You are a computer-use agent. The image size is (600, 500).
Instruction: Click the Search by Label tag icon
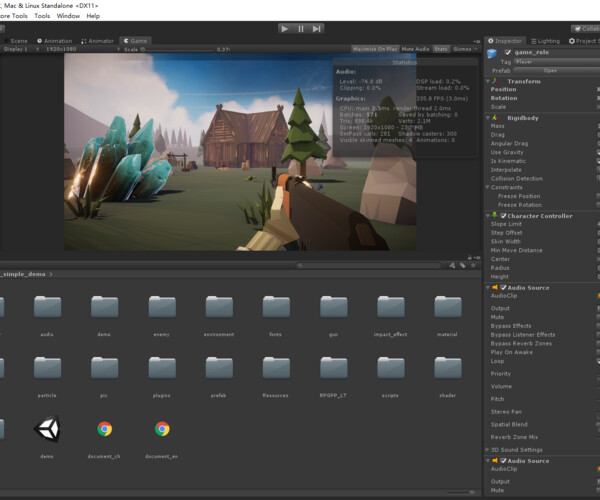tap(463, 265)
